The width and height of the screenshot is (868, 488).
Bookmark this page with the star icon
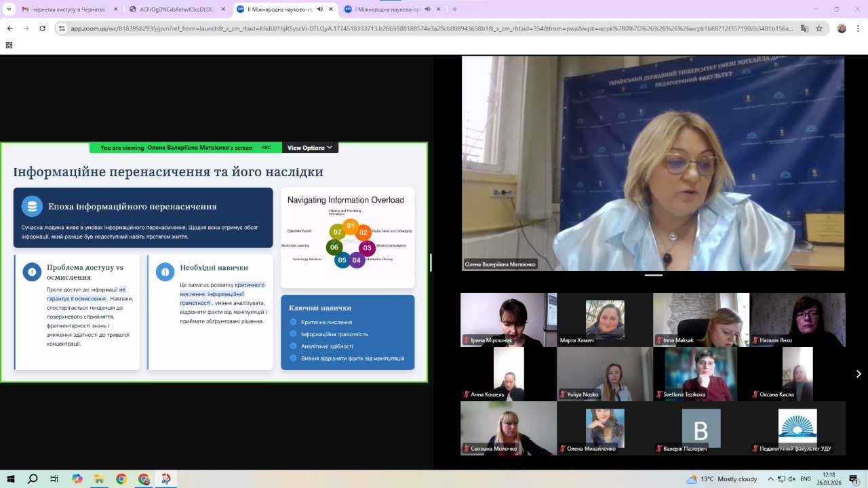(x=819, y=28)
